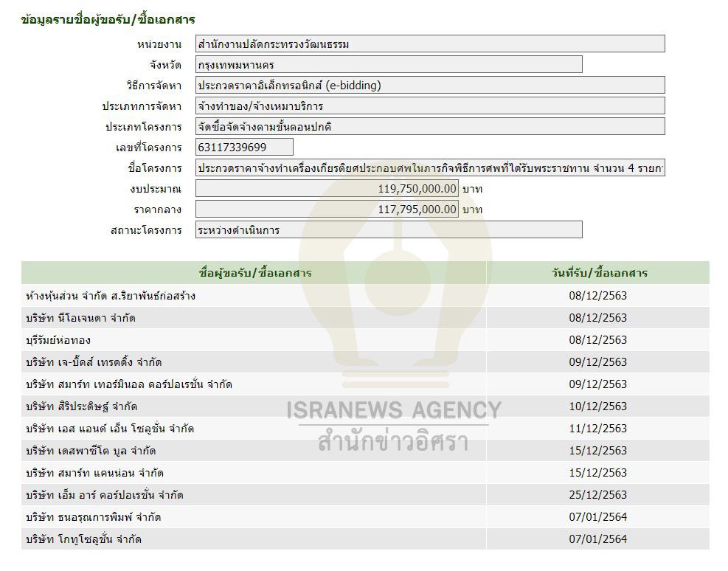This screenshot has width=728, height=571.
Task: Select the บุรีรัมย์หอทอง entry
Action: pos(58,340)
